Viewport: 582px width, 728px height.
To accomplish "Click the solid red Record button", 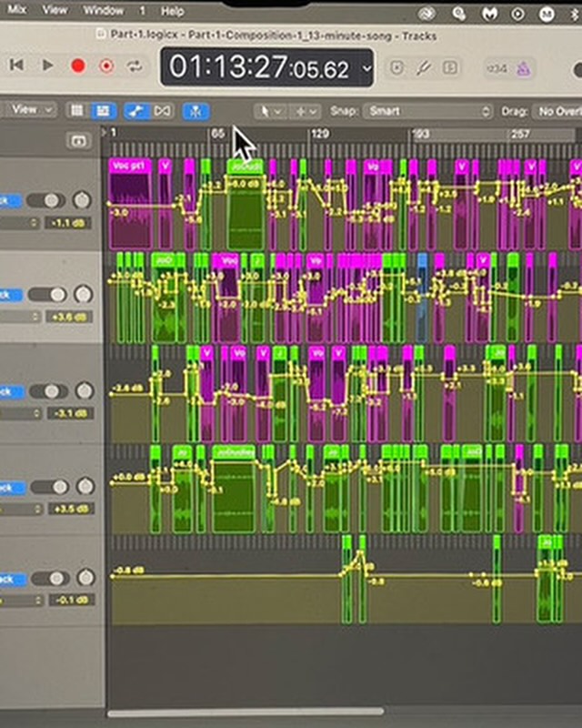I will tap(78, 66).
